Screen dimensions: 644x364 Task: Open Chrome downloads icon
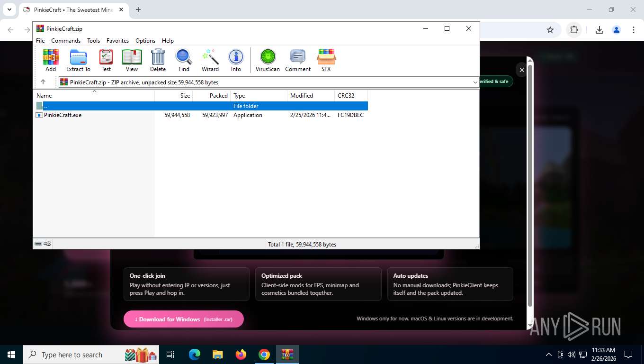599,30
